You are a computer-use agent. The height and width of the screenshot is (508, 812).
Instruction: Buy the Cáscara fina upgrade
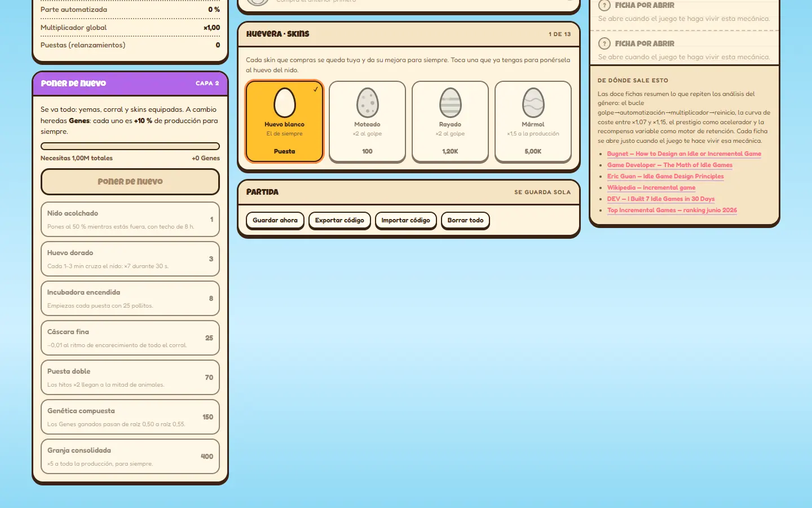tap(130, 338)
